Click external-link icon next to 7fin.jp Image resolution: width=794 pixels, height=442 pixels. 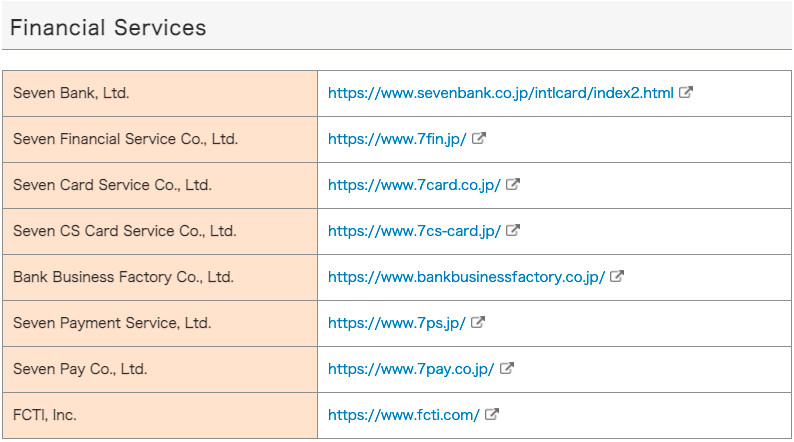point(479,139)
